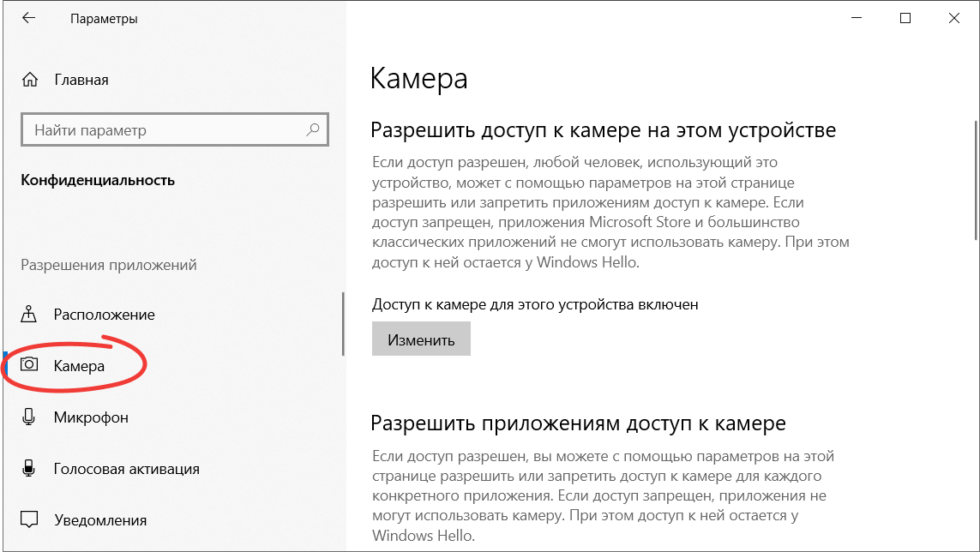Viewport: 980px width, 552px height.
Task: Click the microphone icon beside Микрофон
Action: click(x=30, y=417)
